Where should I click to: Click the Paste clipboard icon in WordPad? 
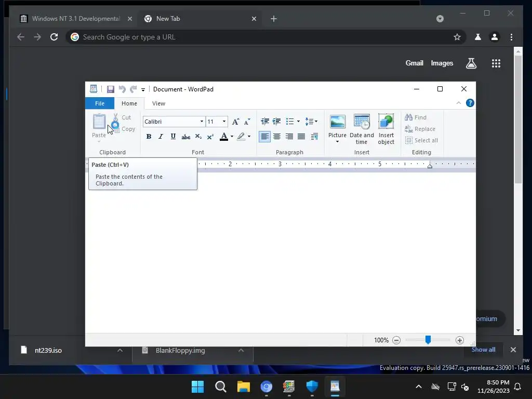[99, 121]
